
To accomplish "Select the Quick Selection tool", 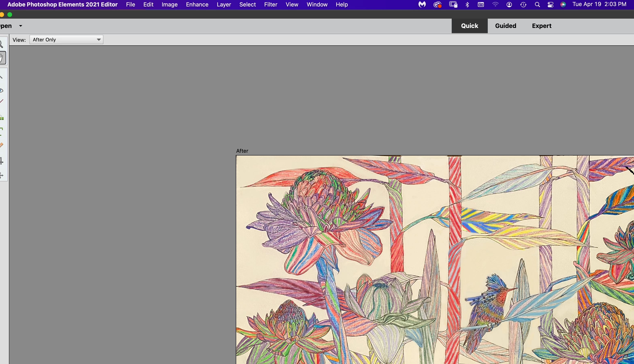I will pos(1,77).
